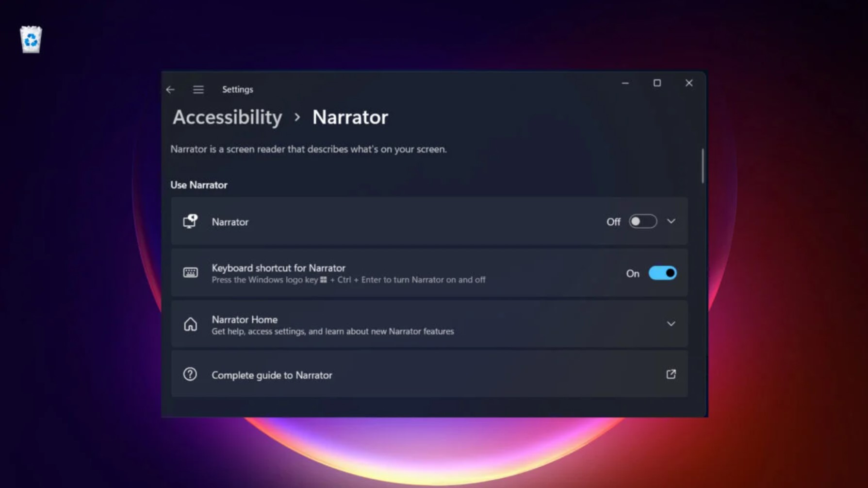Turn on the Narrator toggle
This screenshot has height=488, width=868.
coord(643,221)
